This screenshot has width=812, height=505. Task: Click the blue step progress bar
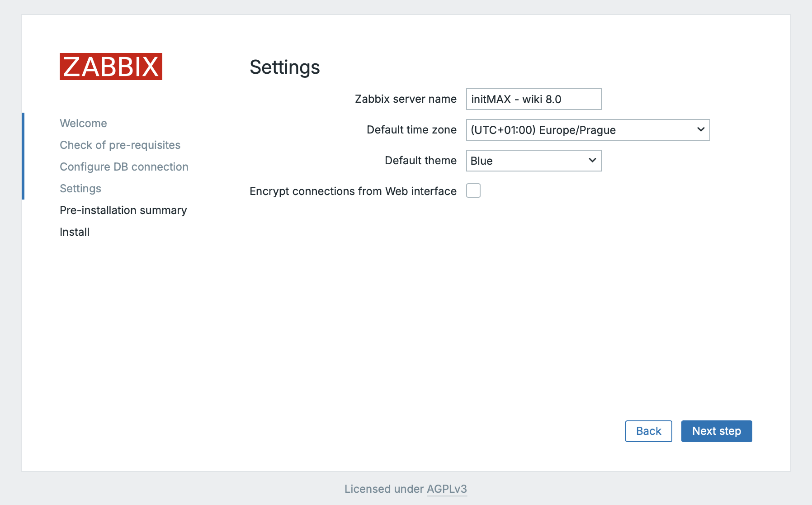pyautogui.click(x=23, y=156)
